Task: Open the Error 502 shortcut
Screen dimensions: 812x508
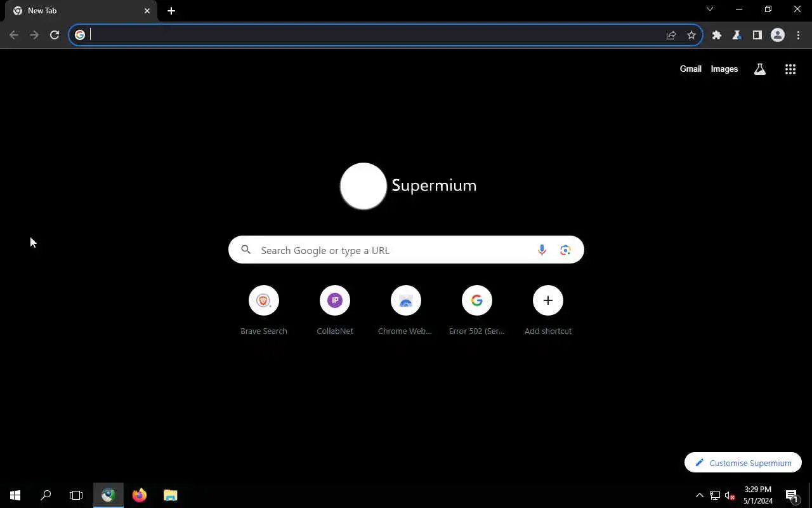Action: tap(477, 311)
